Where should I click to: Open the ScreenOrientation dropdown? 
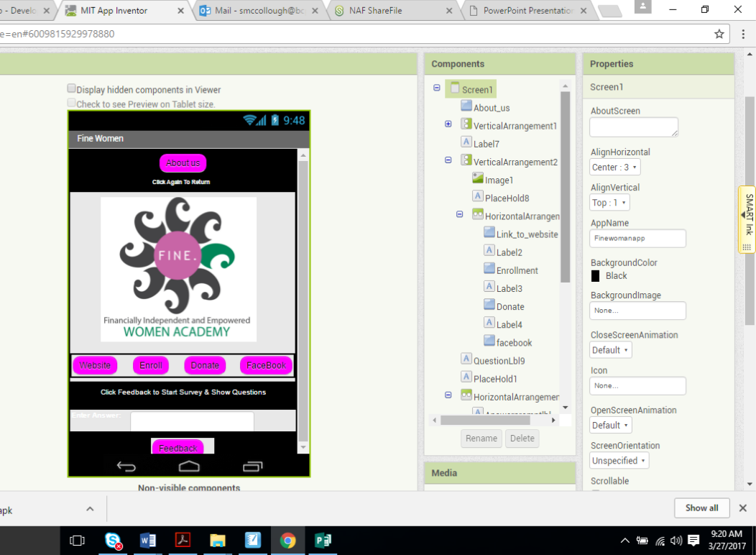[x=619, y=461]
